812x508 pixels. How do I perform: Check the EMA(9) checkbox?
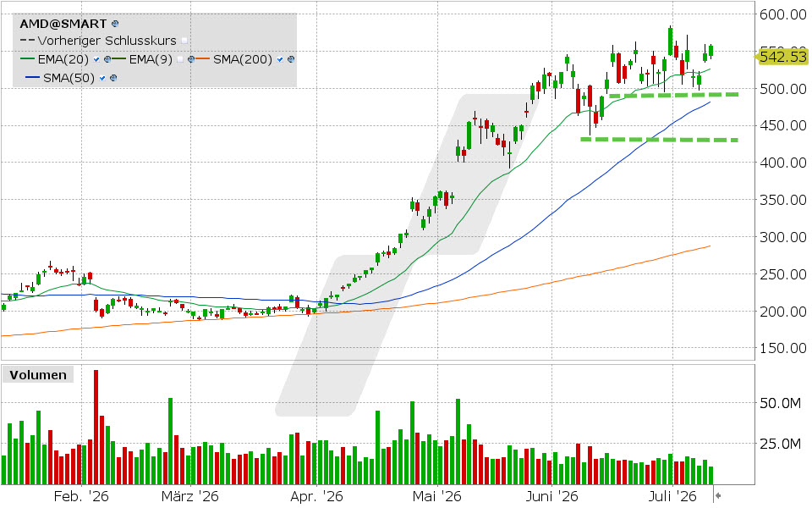(179, 59)
